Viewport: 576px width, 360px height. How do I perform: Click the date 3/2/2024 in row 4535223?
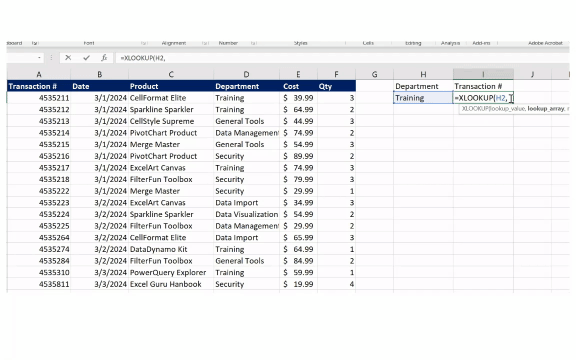[x=100, y=202]
